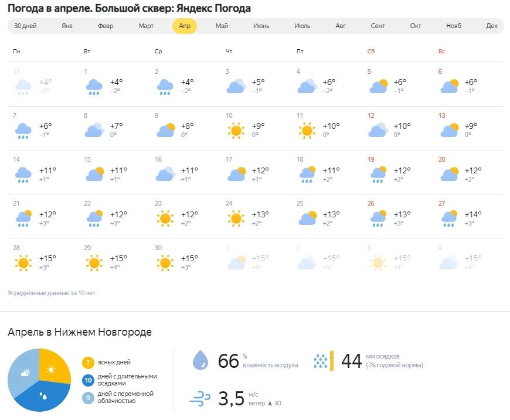Click the blue badge with 10 rainy days
This screenshot has width=510, height=420.
[x=89, y=380]
